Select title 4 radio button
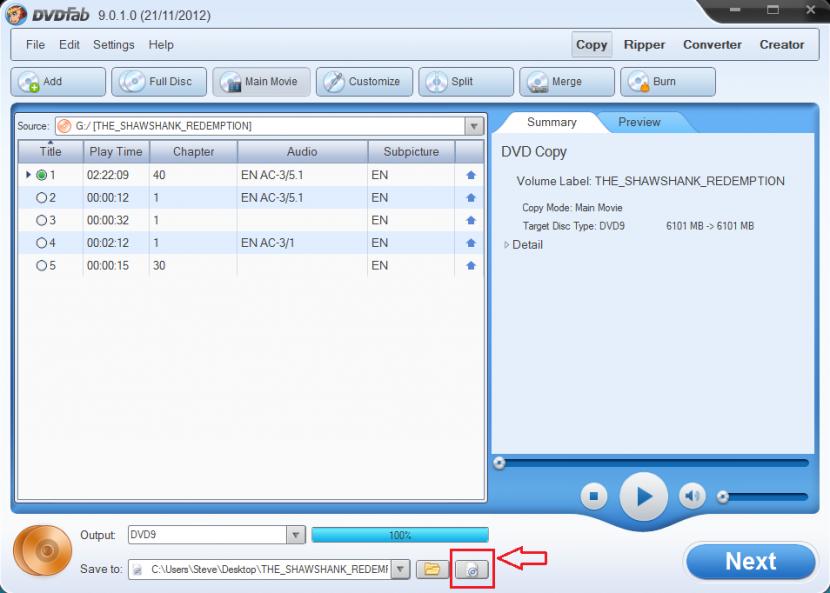 point(41,243)
